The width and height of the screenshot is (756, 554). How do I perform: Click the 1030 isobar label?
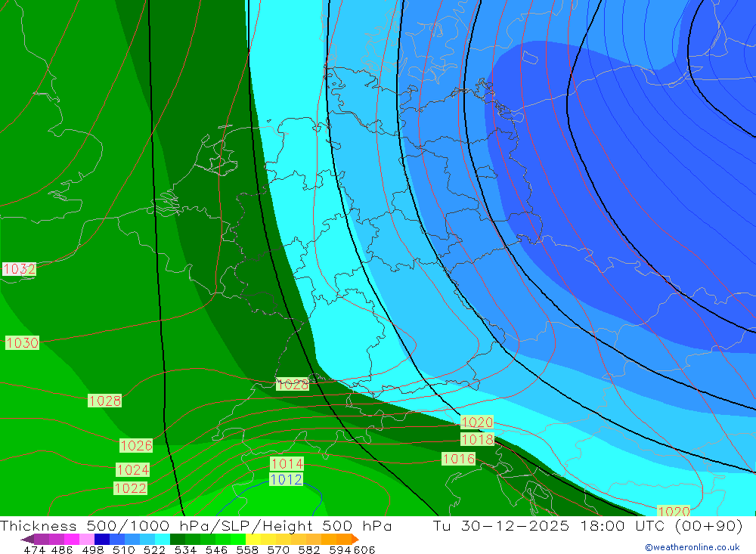pyautogui.click(x=22, y=343)
